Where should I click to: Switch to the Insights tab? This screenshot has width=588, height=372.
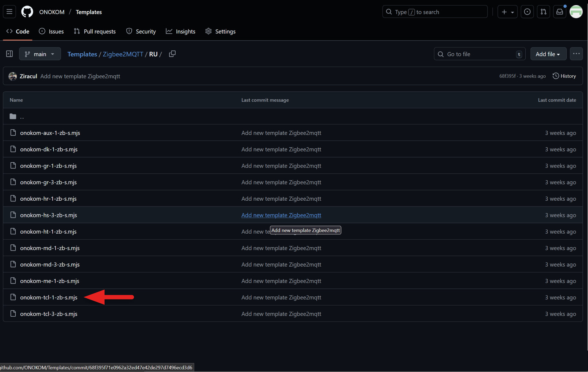click(x=180, y=31)
